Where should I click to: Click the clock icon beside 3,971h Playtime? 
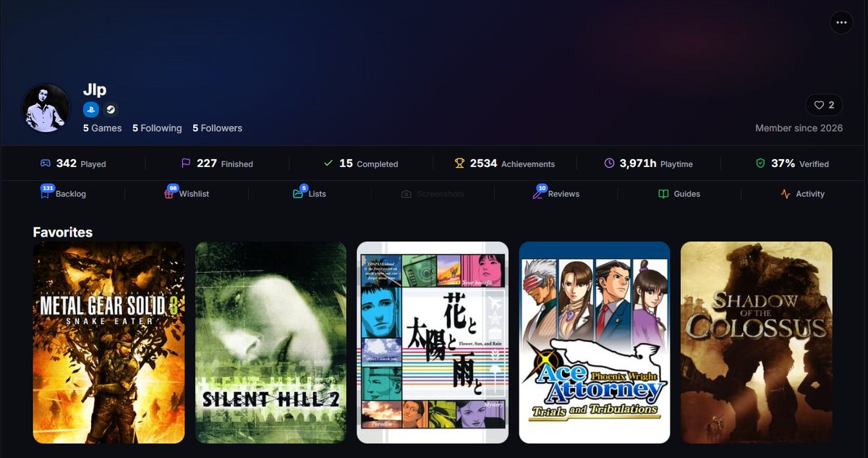pyautogui.click(x=609, y=164)
